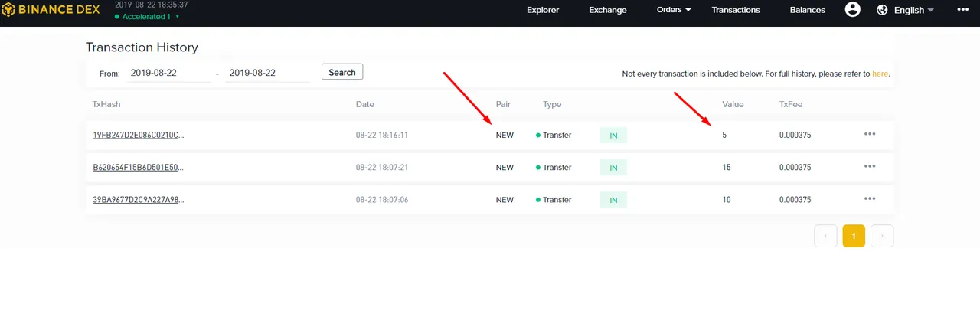Open more options for the B620654F15B6D501E50 transaction
The height and width of the screenshot is (330, 980).
click(870, 166)
